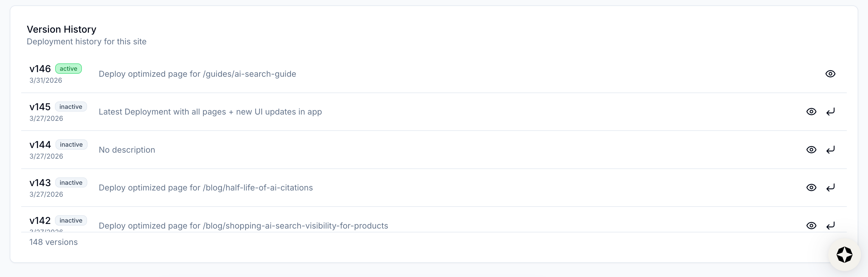Click the Version History heading
The image size is (868, 277).
[61, 29]
